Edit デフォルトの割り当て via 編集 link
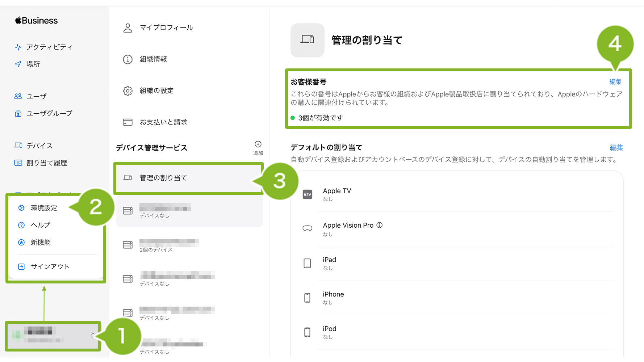The image size is (644, 362). [x=616, y=148]
